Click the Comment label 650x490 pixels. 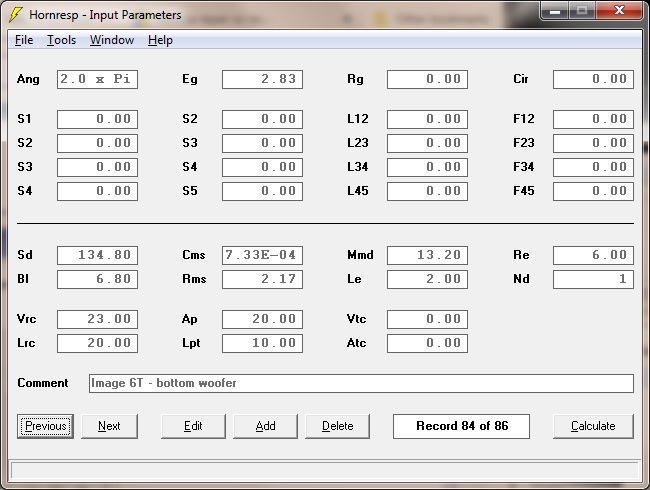[43, 383]
